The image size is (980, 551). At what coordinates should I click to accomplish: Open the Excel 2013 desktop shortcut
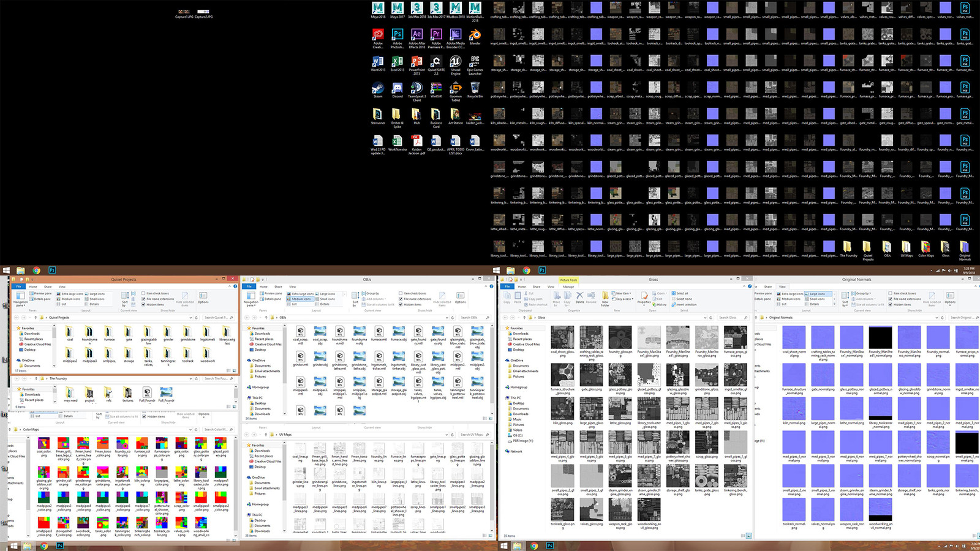coord(398,64)
